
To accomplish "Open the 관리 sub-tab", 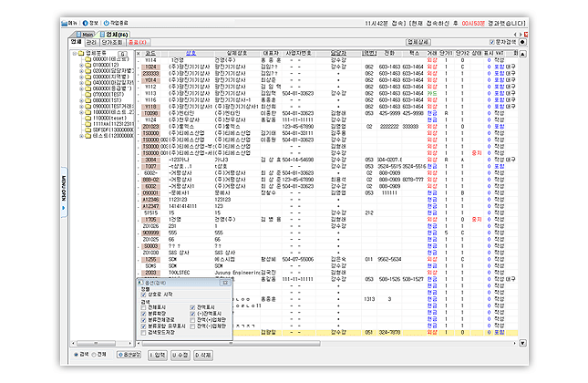I will [x=91, y=42].
